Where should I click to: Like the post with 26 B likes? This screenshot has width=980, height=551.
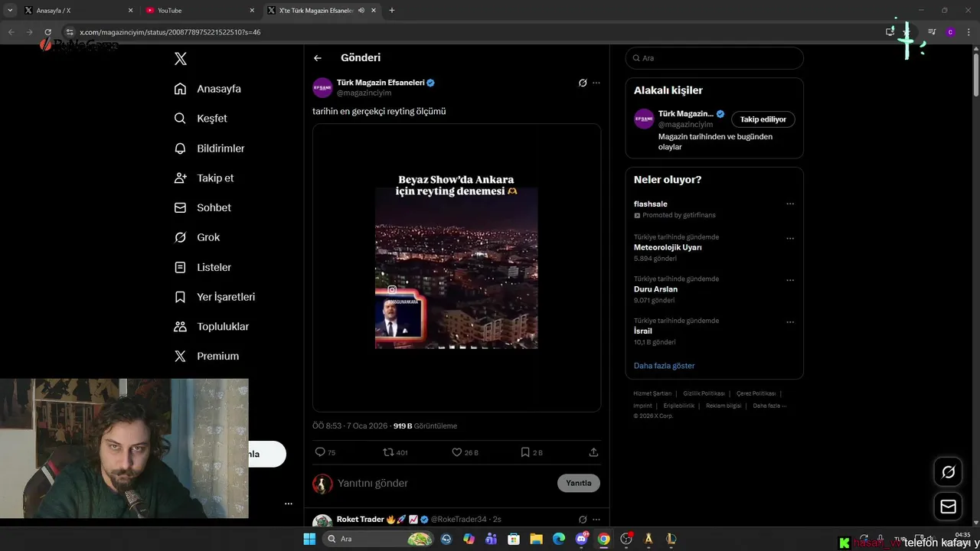(x=465, y=452)
